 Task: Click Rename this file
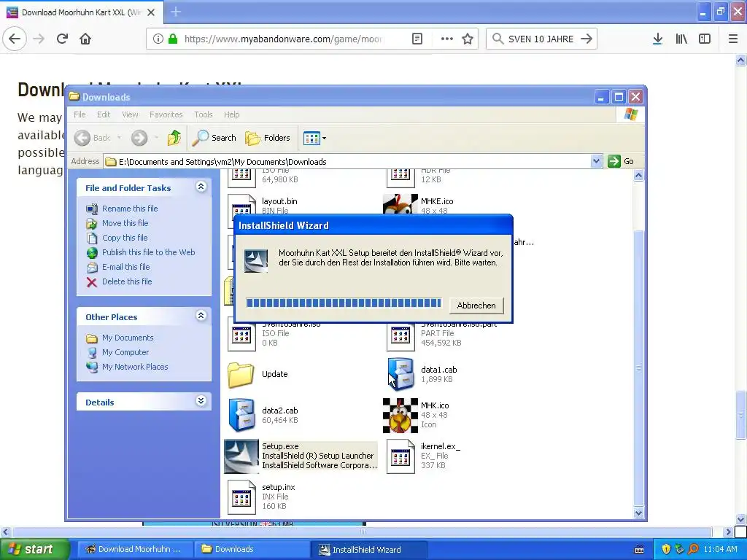(130, 209)
